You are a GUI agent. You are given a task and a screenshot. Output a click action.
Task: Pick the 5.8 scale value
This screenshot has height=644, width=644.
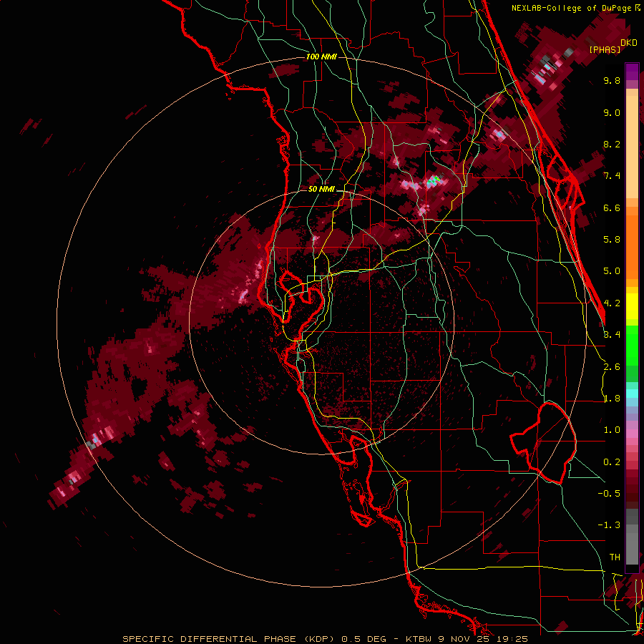tap(612, 240)
